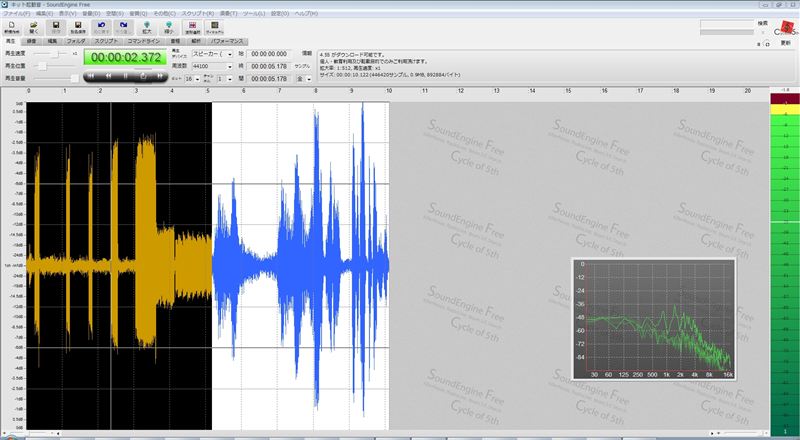Select the 再生 tab
The image size is (800, 440).
[10, 41]
